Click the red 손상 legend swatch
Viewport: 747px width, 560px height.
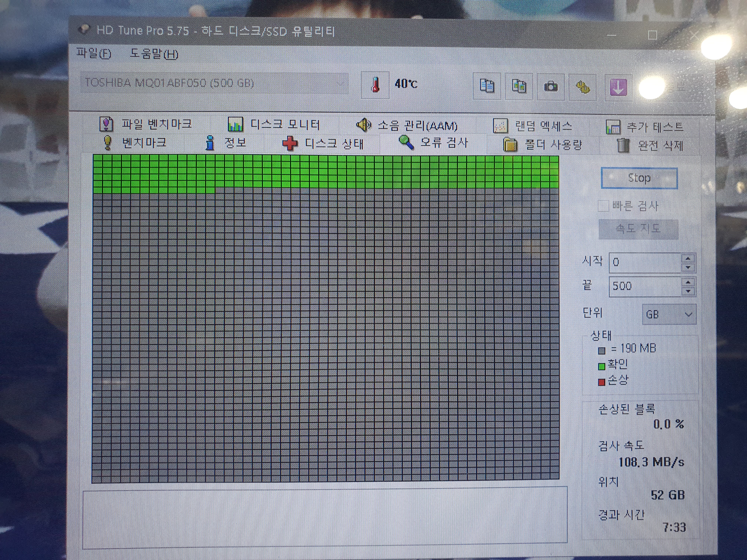tap(601, 382)
